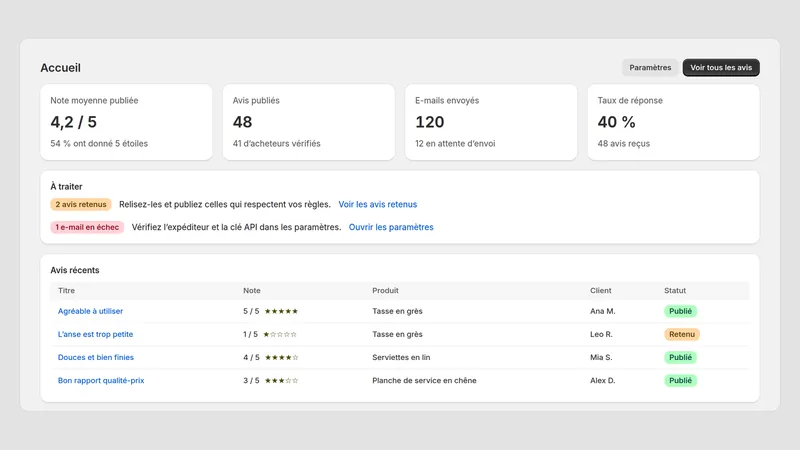
Task: Click the 120 e-mails value
Action: tap(430, 122)
